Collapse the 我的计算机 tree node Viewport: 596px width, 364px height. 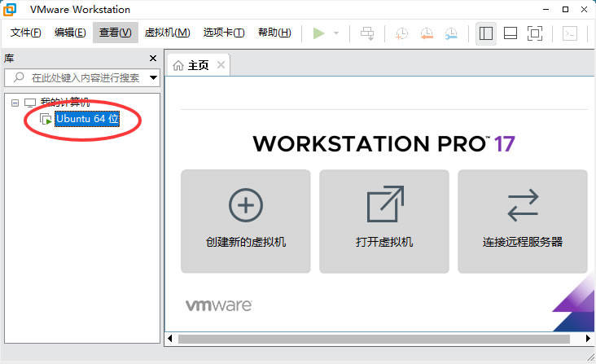[x=15, y=103]
